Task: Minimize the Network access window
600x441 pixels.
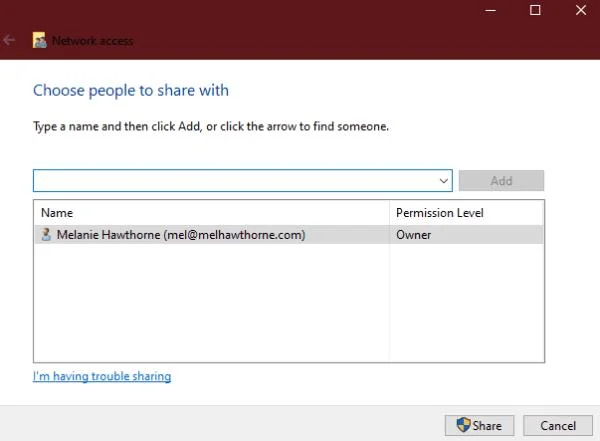Action: point(491,10)
